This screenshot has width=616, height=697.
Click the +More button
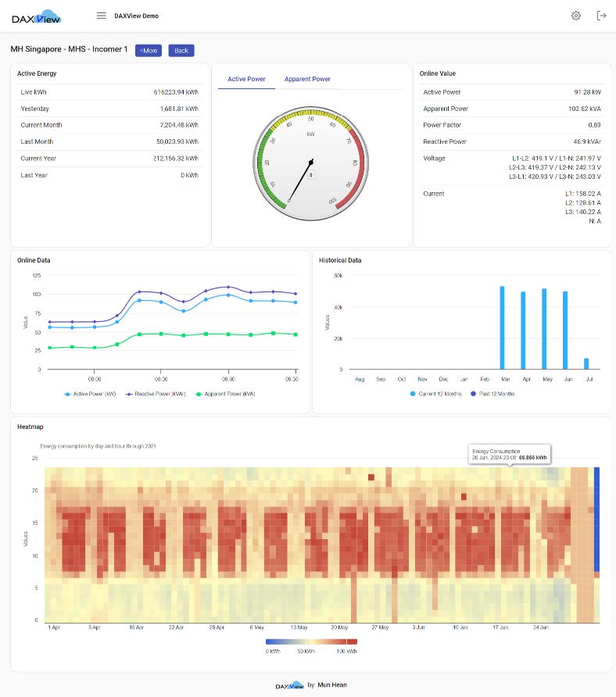coord(149,51)
